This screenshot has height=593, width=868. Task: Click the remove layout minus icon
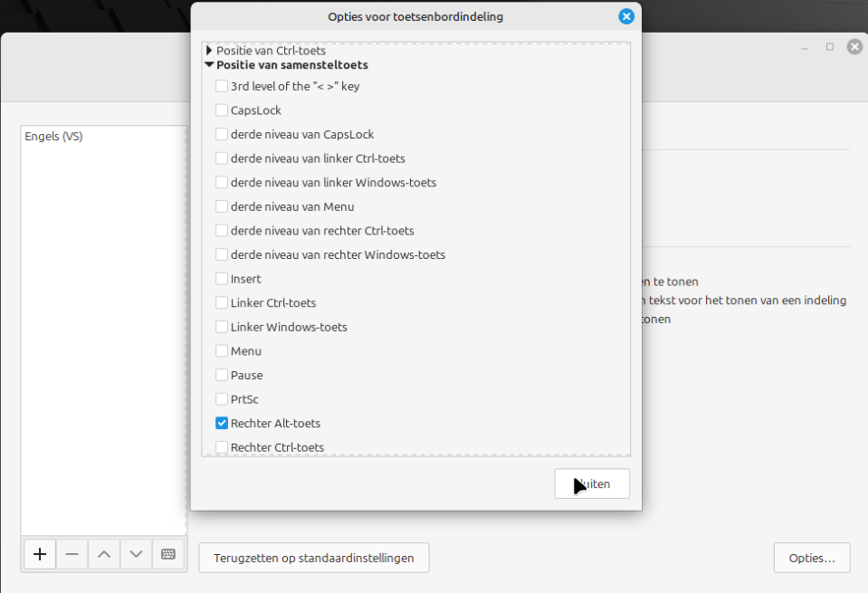click(72, 554)
